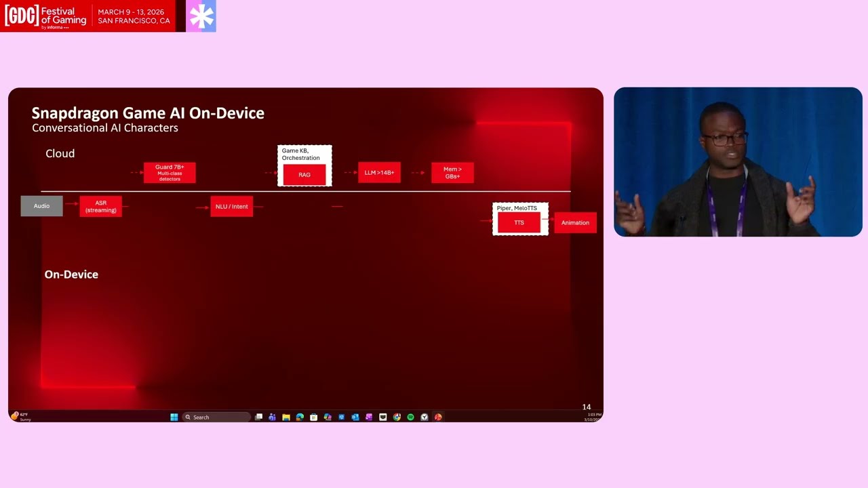Open the Copilot app in the taskbar
Image resolution: width=868 pixels, height=488 pixels.
click(x=328, y=417)
